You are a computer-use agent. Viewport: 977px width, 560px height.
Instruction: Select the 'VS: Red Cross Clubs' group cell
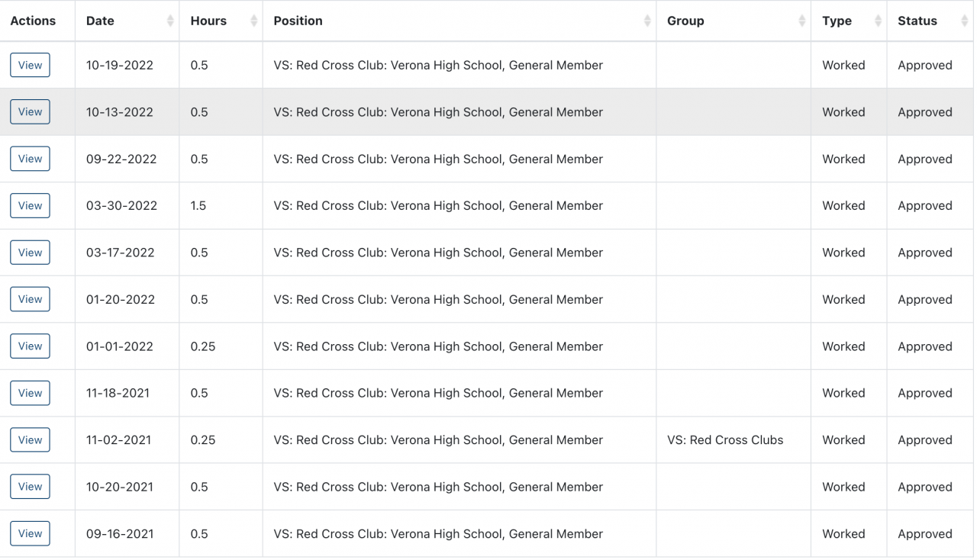[724, 440]
